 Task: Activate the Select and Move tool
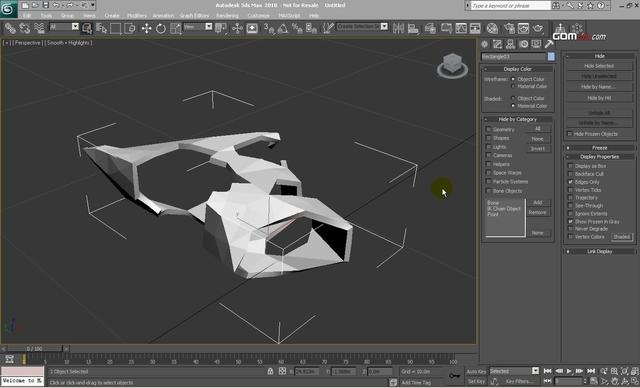click(146, 28)
